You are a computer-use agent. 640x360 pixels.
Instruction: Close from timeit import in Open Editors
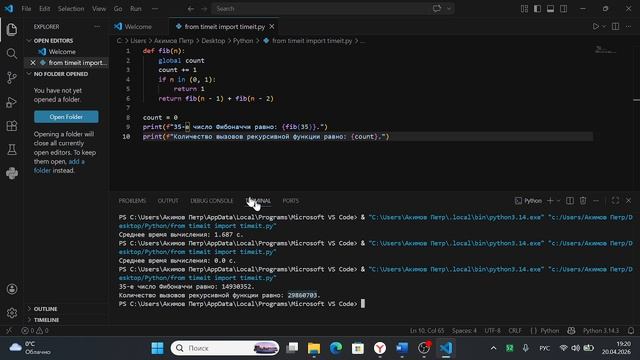tap(33, 62)
